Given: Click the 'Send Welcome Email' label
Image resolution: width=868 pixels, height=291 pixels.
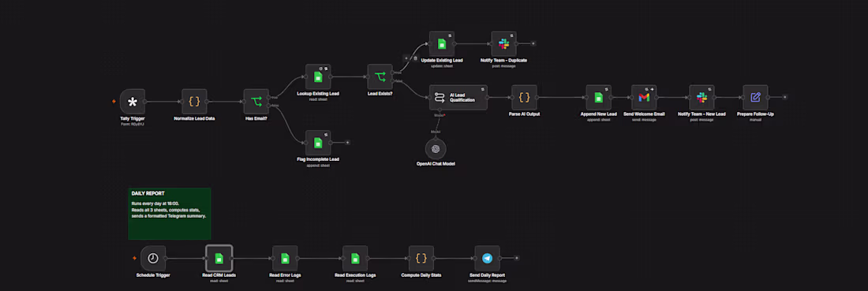Looking at the screenshot, I should (644, 114).
